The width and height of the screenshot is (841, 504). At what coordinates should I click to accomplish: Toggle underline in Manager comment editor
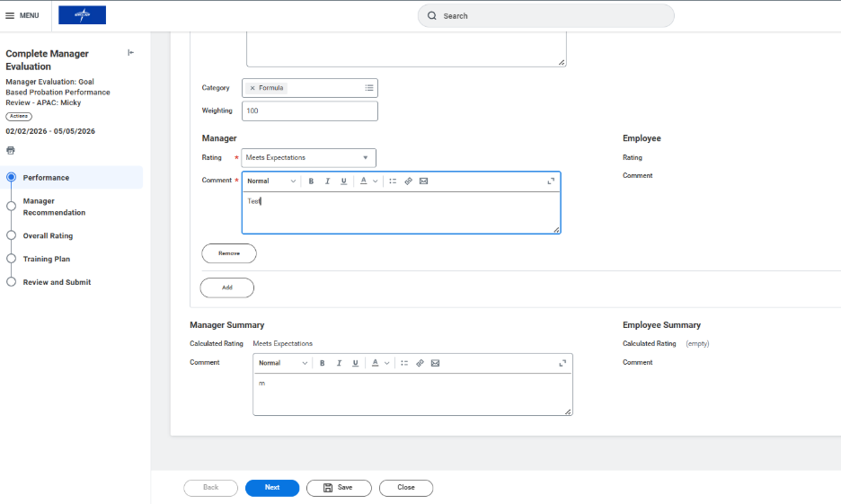pyautogui.click(x=343, y=181)
